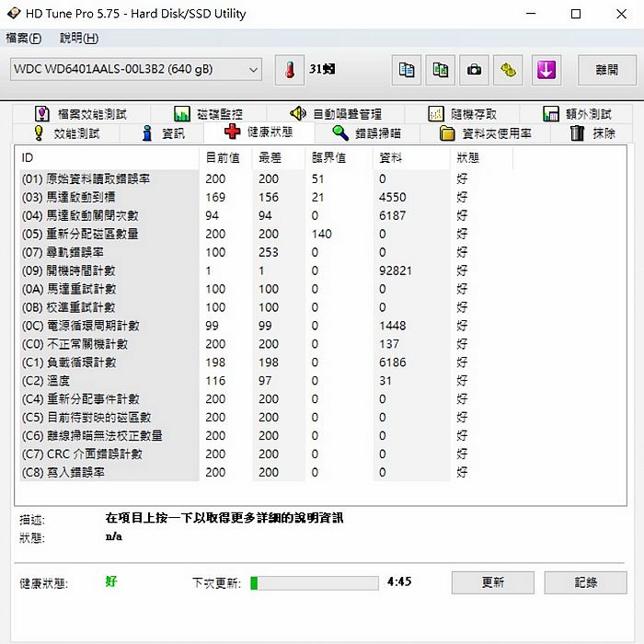Click the thermometer temperature icon
This screenshot has height=644, width=644.
pos(290,70)
